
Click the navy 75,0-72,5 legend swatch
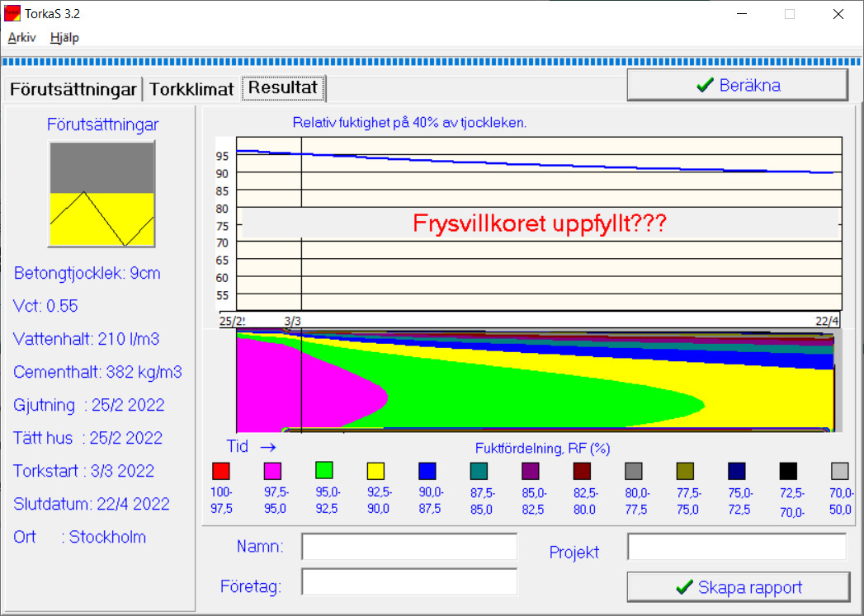tap(737, 471)
